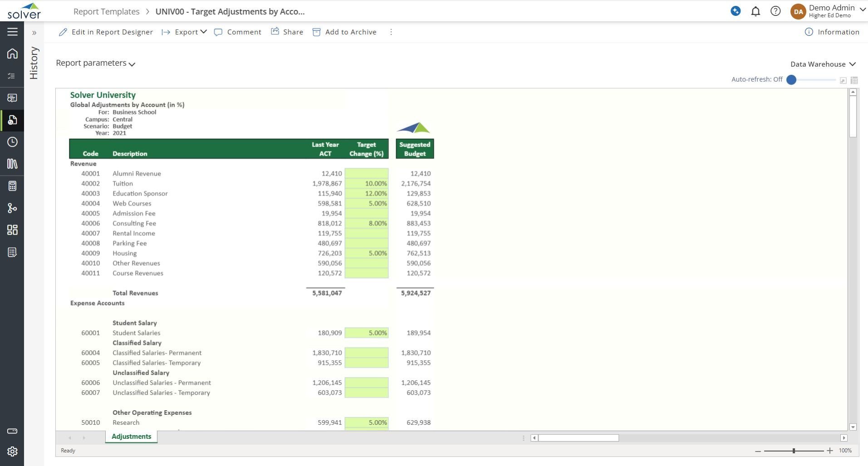The width and height of the screenshot is (868, 466).
Task: Click the previous sheet arrow
Action: tap(69, 438)
